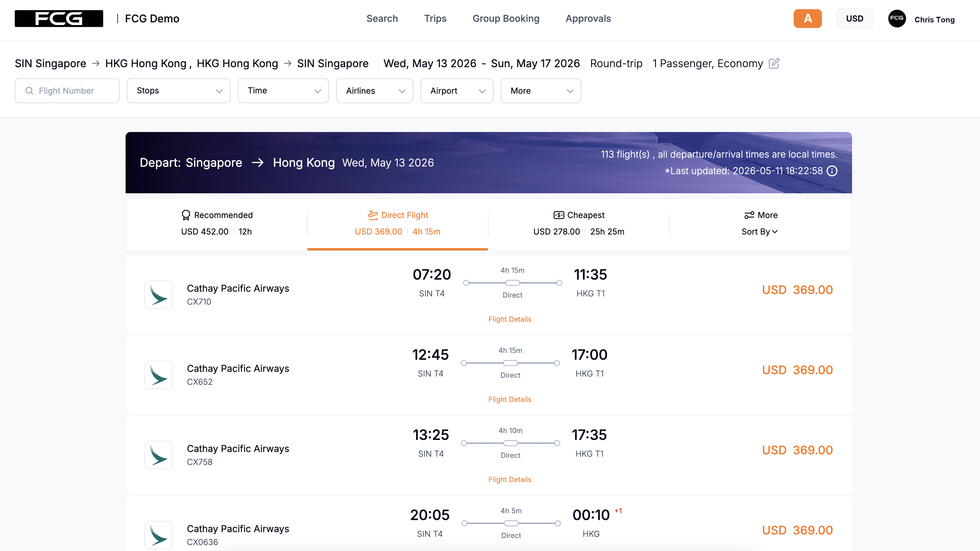Open Flight Details for CX652
This screenshot has width=980, height=551.
tap(510, 399)
